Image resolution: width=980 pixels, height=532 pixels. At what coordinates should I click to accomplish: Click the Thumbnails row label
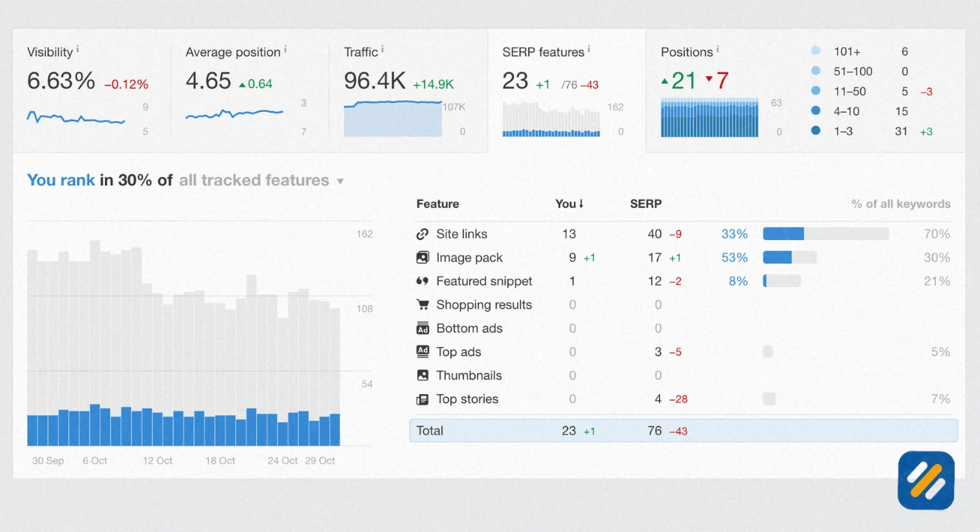click(469, 375)
